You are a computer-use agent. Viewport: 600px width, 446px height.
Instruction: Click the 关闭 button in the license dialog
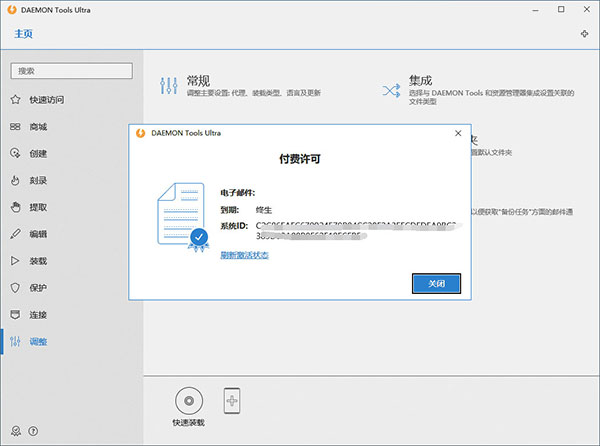tap(436, 283)
